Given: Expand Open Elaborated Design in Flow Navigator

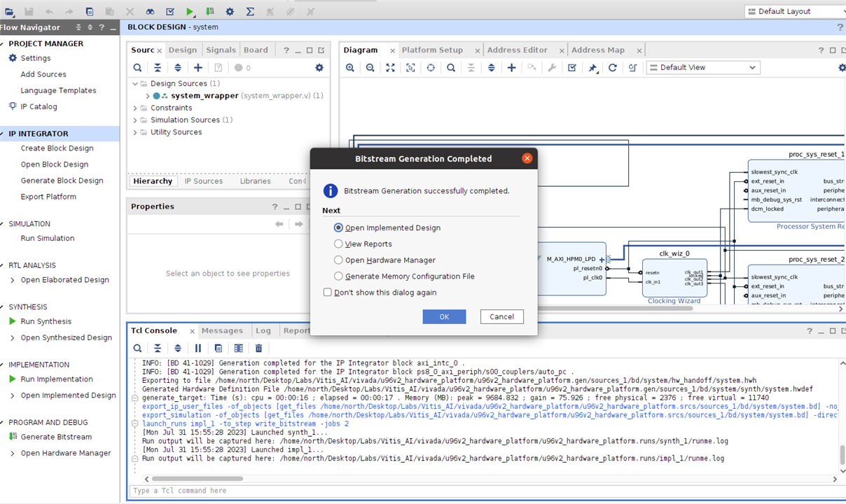Looking at the screenshot, I should tap(13, 280).
